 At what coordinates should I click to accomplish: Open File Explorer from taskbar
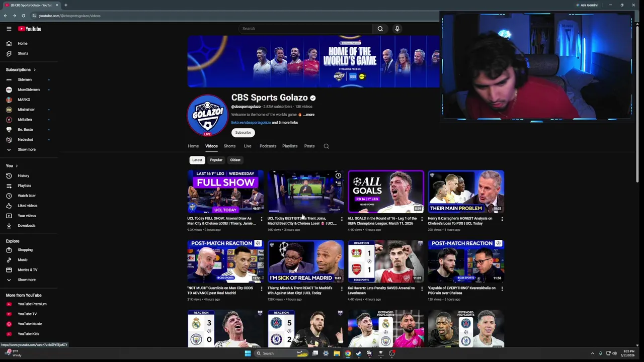tap(337, 353)
